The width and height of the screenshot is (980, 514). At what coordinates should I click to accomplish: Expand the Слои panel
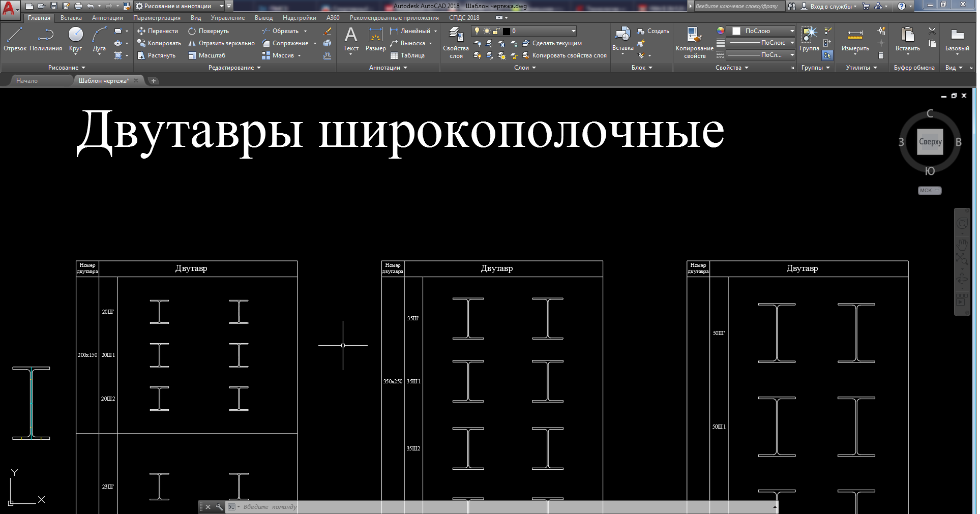(525, 68)
